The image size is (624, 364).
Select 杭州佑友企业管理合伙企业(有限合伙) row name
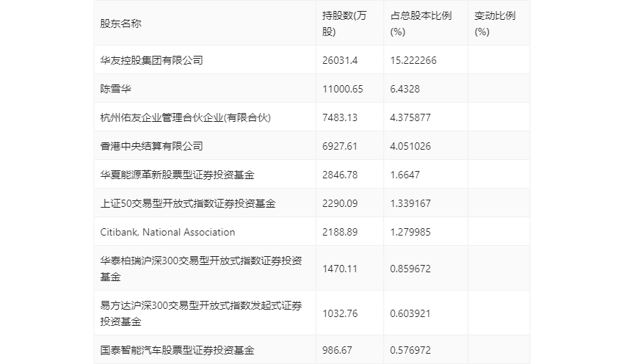click(186, 117)
